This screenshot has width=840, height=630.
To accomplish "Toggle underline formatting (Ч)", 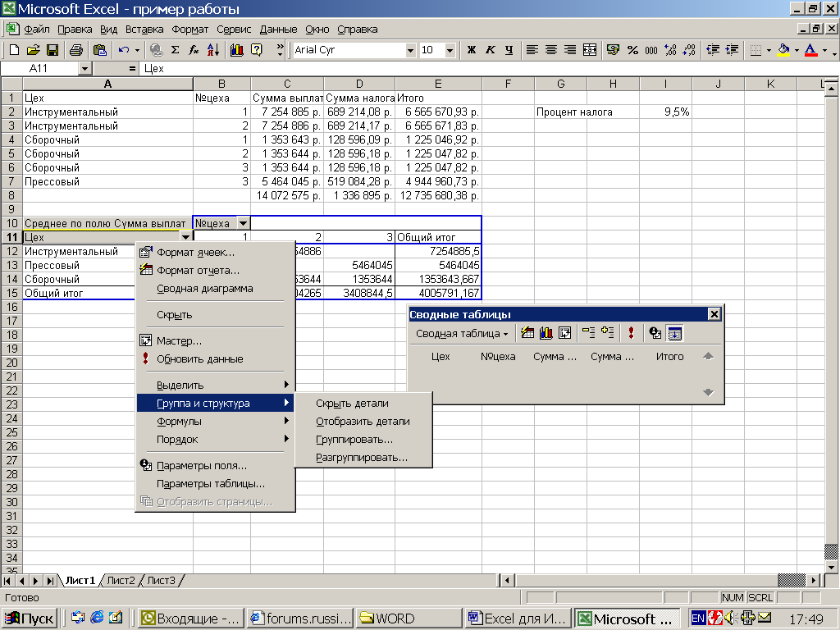I will (509, 50).
